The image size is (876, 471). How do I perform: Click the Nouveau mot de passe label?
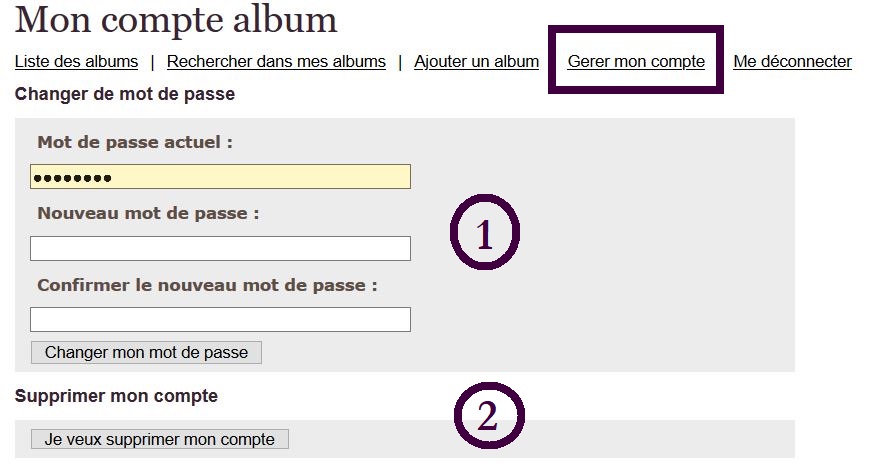(x=148, y=214)
